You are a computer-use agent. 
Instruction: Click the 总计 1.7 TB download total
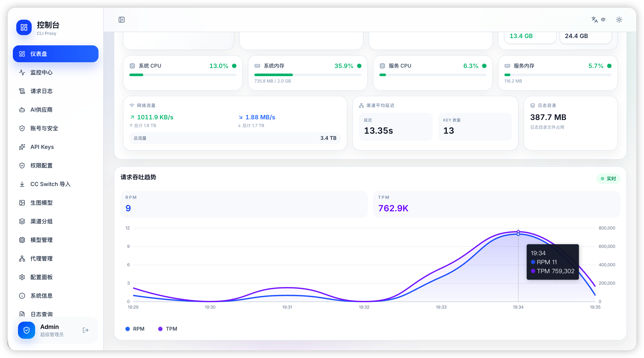pos(251,126)
